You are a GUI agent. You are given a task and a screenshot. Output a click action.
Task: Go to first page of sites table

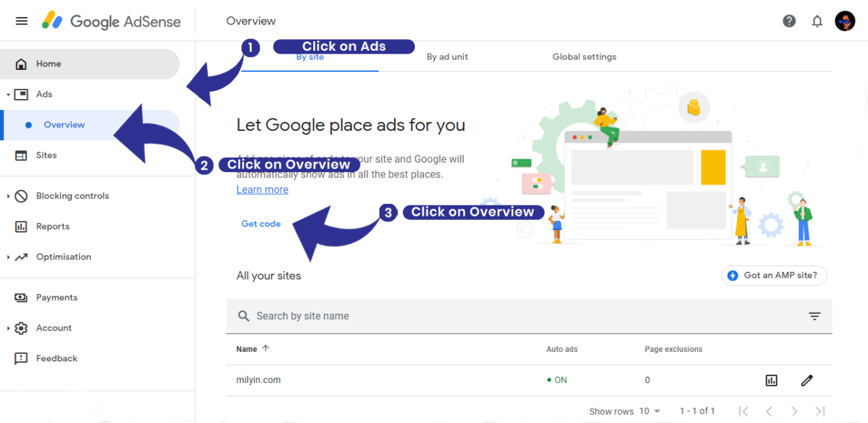743,411
